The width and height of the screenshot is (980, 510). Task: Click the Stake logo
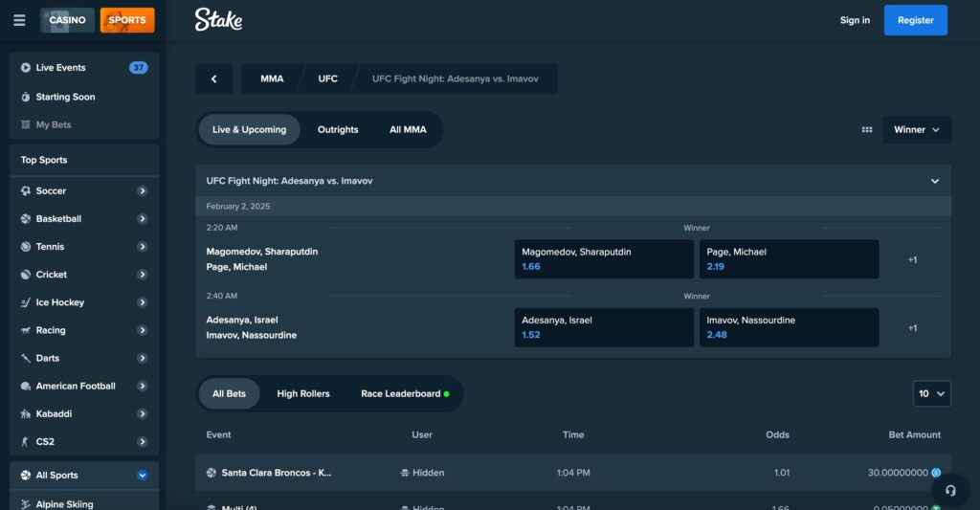218,20
